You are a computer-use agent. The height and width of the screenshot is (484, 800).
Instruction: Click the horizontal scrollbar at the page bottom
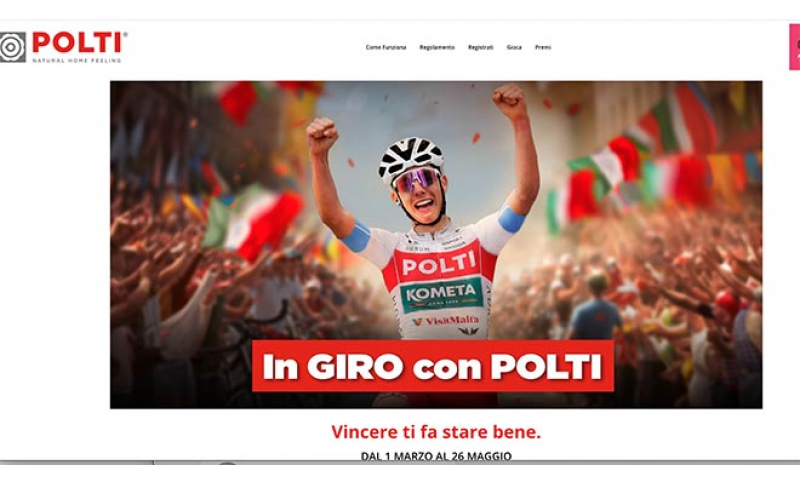pyautogui.click(x=400, y=463)
